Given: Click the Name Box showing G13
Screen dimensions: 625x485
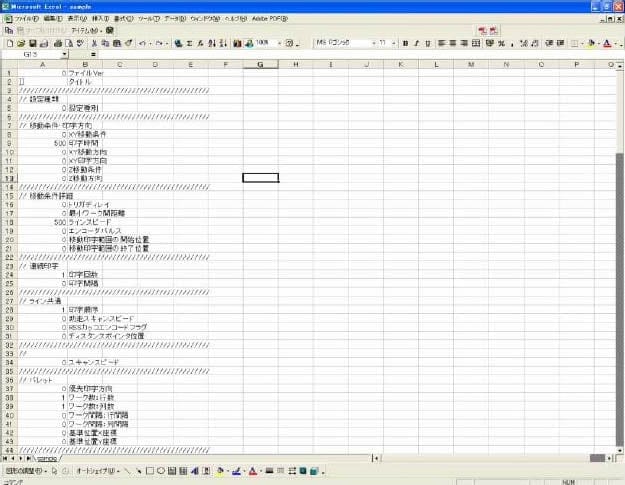Looking at the screenshot, I should coord(30,55).
